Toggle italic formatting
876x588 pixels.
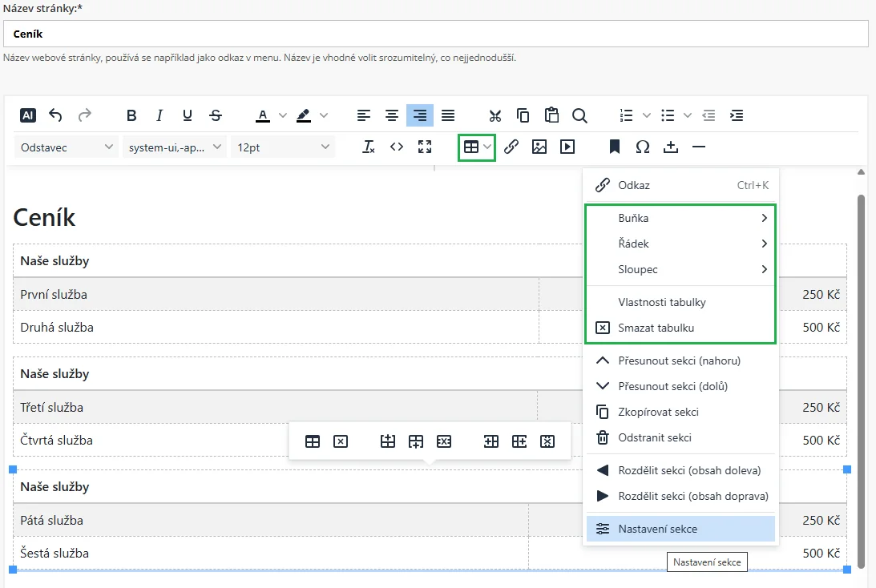point(159,115)
